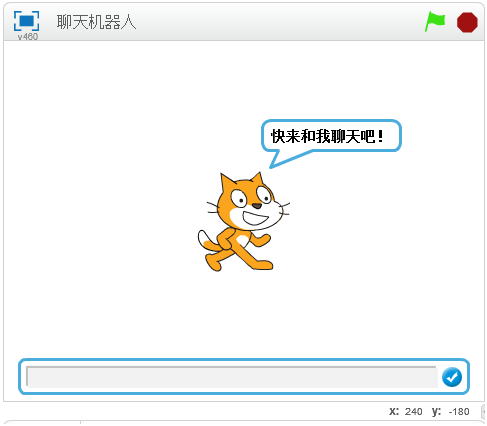
Task: Click the cat sprite's head
Action: coord(250,203)
